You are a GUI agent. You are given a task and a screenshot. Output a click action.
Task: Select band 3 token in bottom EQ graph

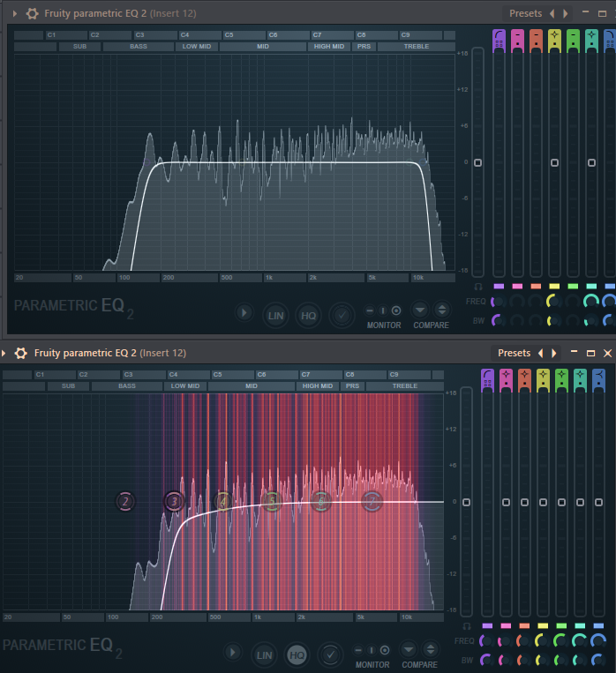click(174, 501)
